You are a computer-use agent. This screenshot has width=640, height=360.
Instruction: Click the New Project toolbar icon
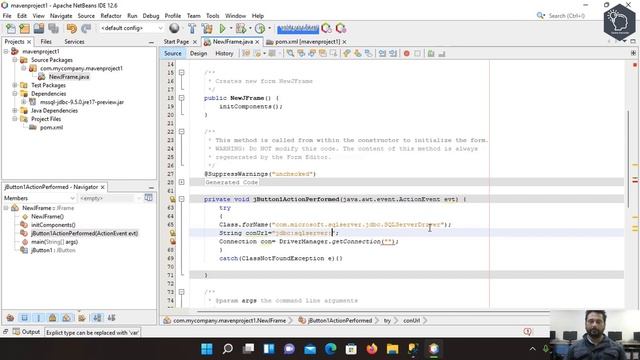tap(24, 28)
